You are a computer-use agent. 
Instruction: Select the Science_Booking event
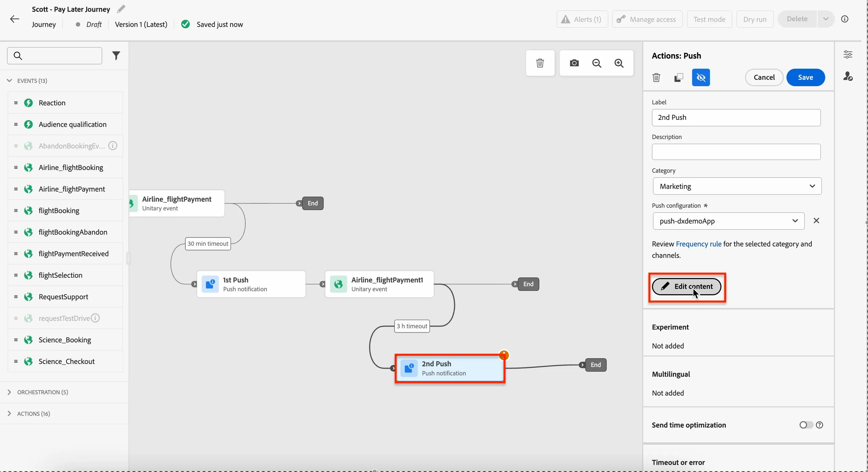[65, 340]
